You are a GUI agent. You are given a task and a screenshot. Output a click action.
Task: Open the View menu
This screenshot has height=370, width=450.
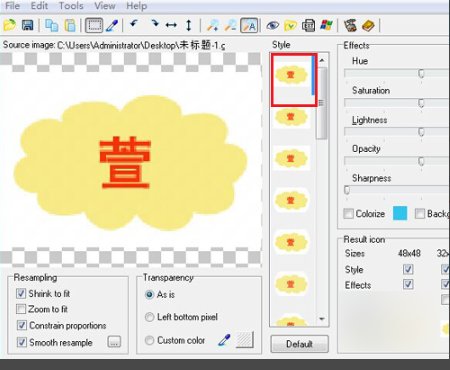click(105, 6)
